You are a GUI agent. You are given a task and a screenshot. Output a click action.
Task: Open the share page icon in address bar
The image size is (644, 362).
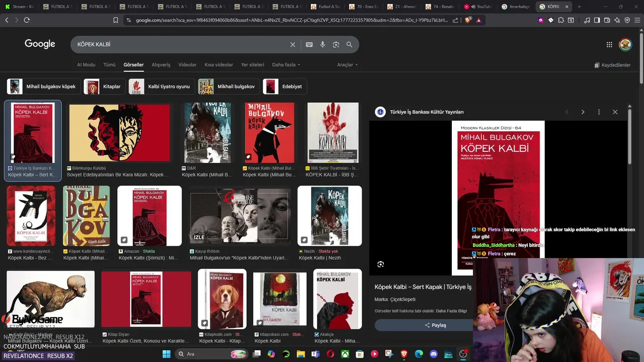(x=455, y=20)
